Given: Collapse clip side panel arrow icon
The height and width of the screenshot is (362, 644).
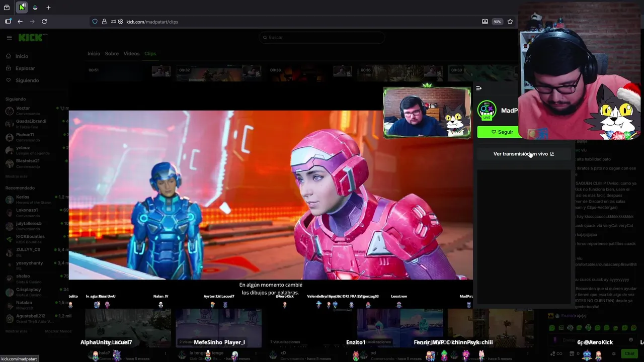Looking at the screenshot, I should click(x=479, y=88).
